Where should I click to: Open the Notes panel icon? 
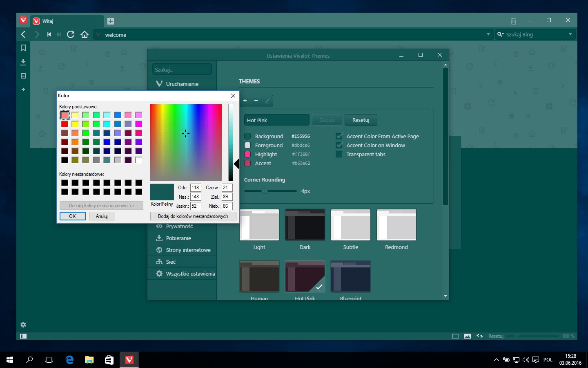click(x=23, y=76)
